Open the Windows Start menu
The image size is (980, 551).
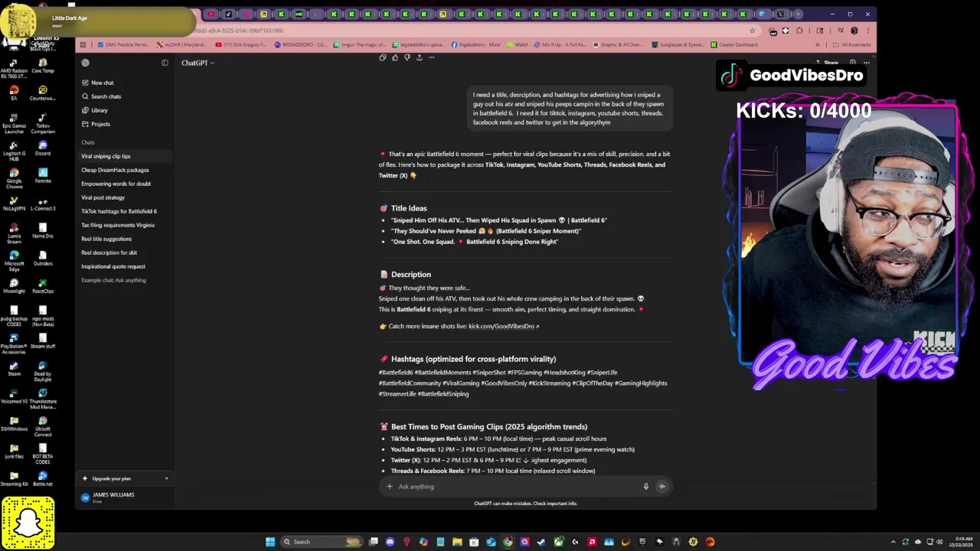(x=270, y=542)
